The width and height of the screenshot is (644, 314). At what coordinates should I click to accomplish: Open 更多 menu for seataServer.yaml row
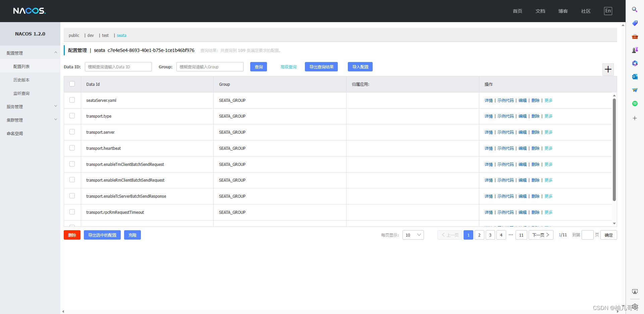pyautogui.click(x=548, y=100)
